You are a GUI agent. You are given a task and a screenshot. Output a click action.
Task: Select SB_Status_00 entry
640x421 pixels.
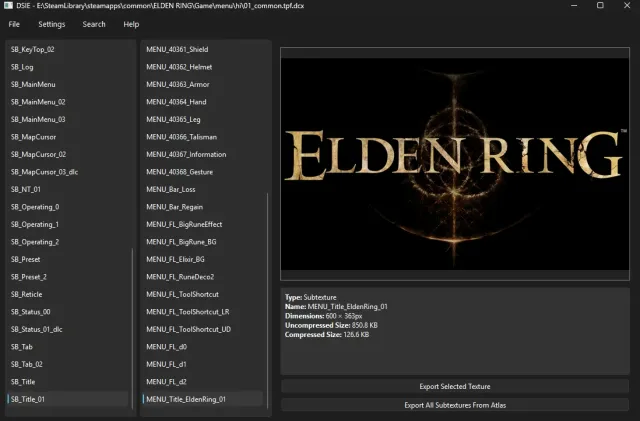tap(68, 312)
